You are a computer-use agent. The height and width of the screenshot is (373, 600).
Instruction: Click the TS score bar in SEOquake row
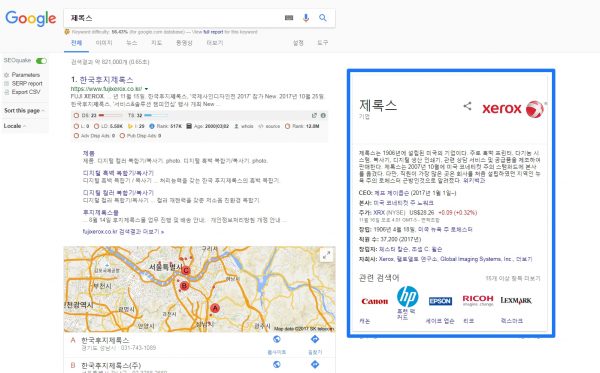[155, 115]
